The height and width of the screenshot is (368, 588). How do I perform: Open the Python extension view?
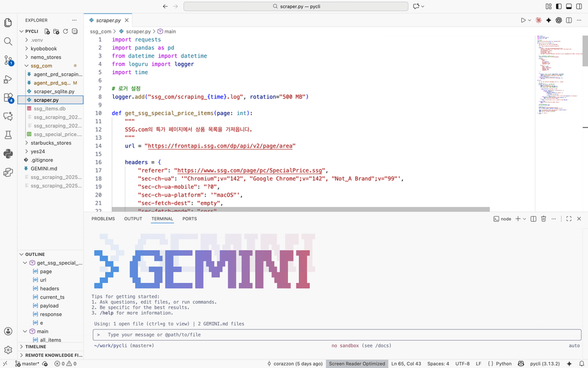pos(8,154)
